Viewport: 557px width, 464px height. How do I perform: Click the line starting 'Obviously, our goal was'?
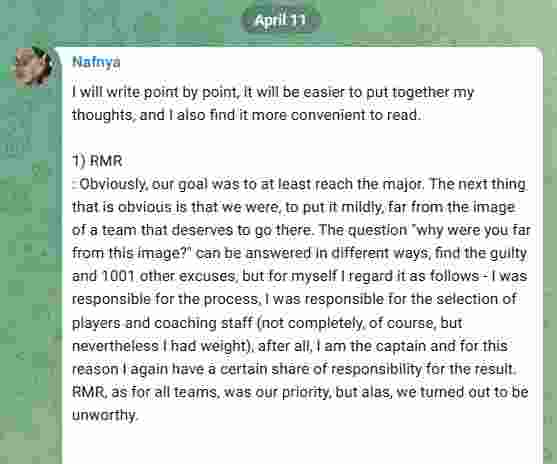299,184
